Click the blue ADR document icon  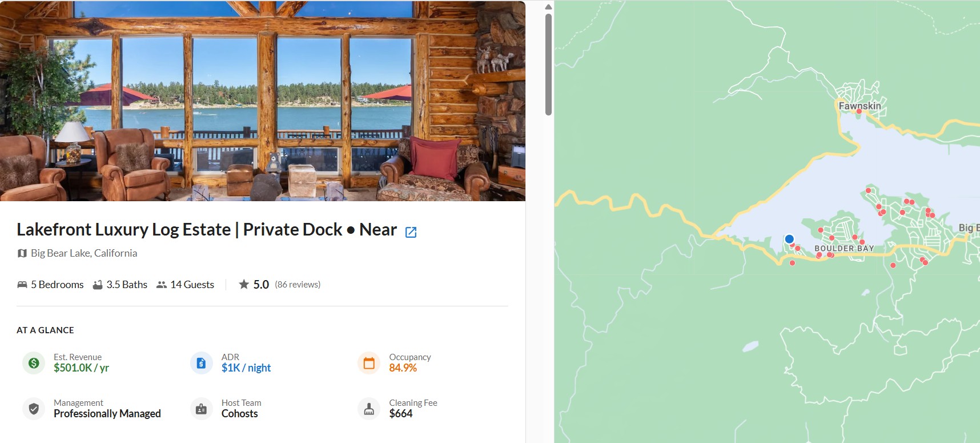coord(201,363)
